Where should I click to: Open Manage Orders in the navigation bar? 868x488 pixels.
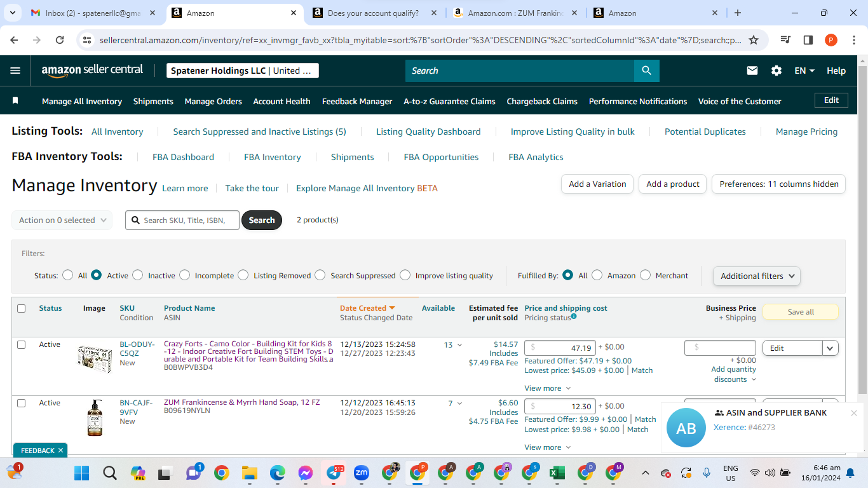tap(214, 101)
